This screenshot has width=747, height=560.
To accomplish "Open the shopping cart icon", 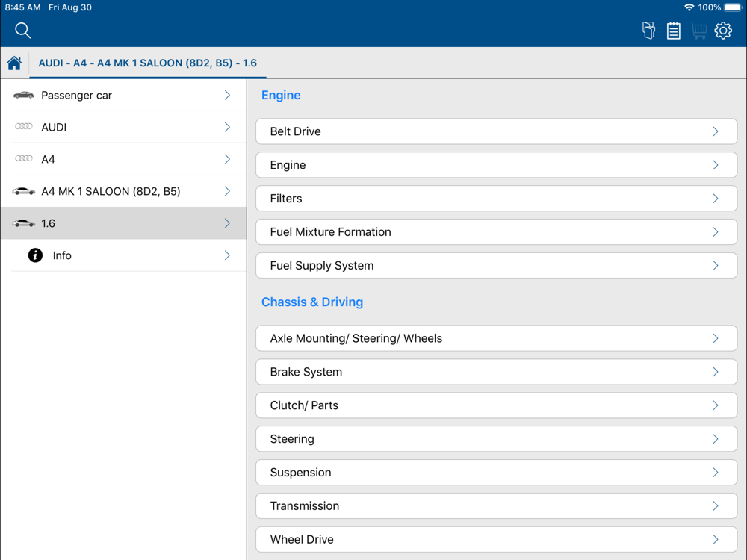I will pos(698,31).
